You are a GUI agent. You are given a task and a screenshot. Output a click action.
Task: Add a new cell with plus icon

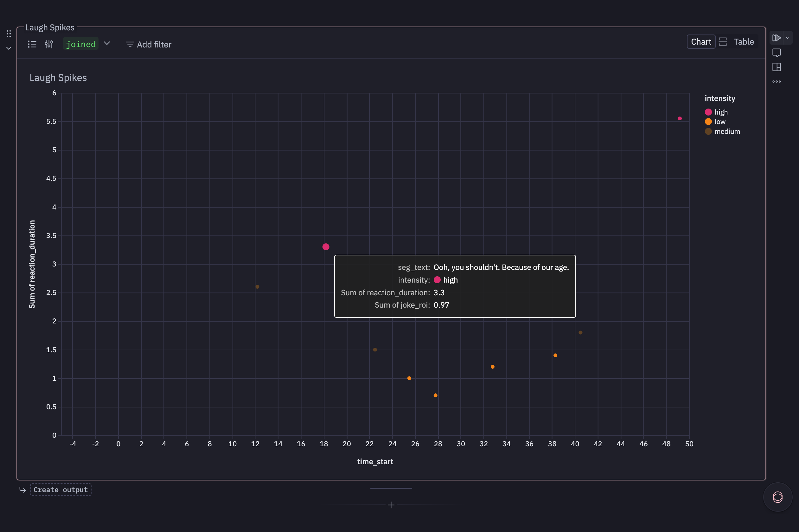[391, 505]
